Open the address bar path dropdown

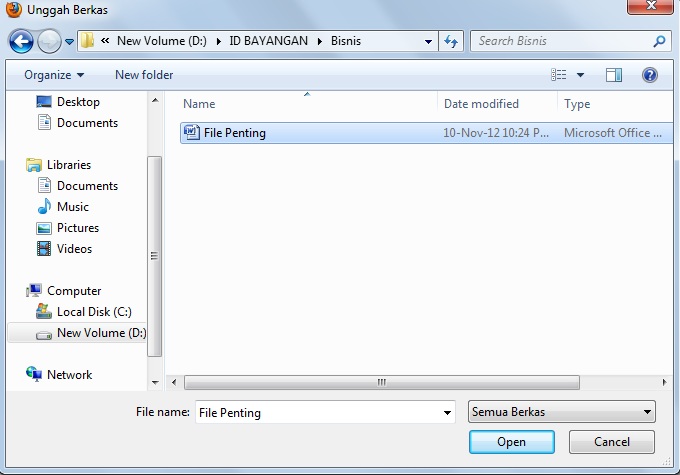[428, 42]
